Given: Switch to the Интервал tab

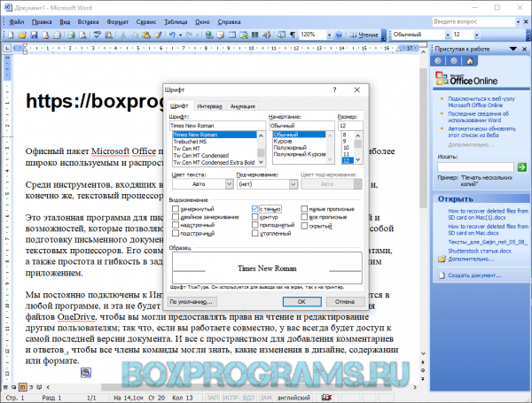Looking at the screenshot, I should pyautogui.click(x=209, y=106).
